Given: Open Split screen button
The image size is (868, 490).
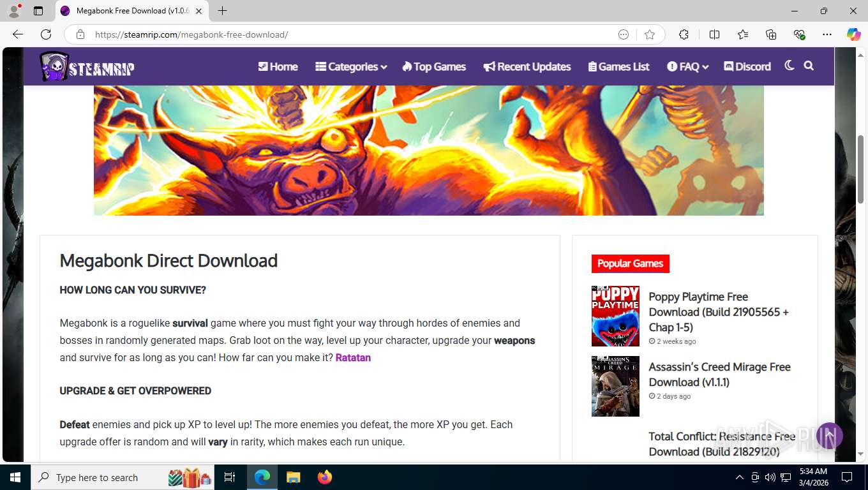Looking at the screenshot, I should 714,34.
